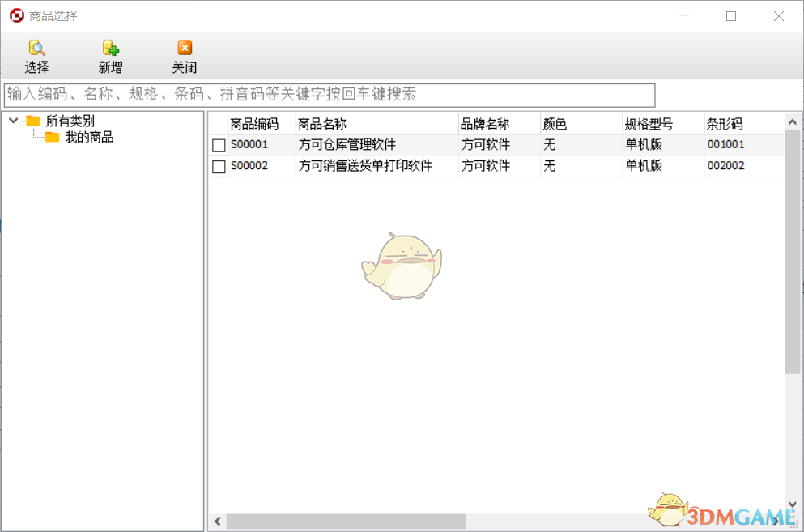Click the vertical scrollbar up arrow
804x532 pixels.
click(x=793, y=121)
